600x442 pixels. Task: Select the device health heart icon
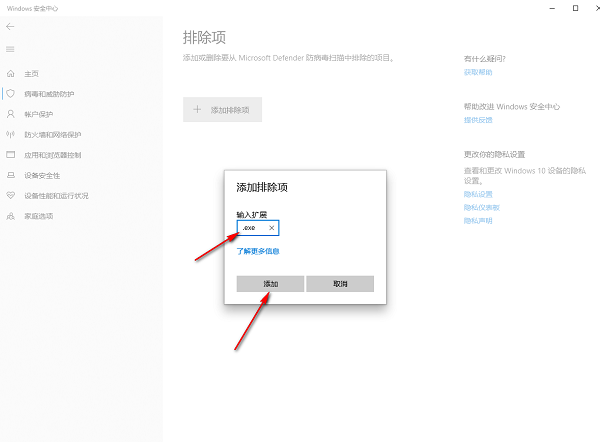click(11, 196)
